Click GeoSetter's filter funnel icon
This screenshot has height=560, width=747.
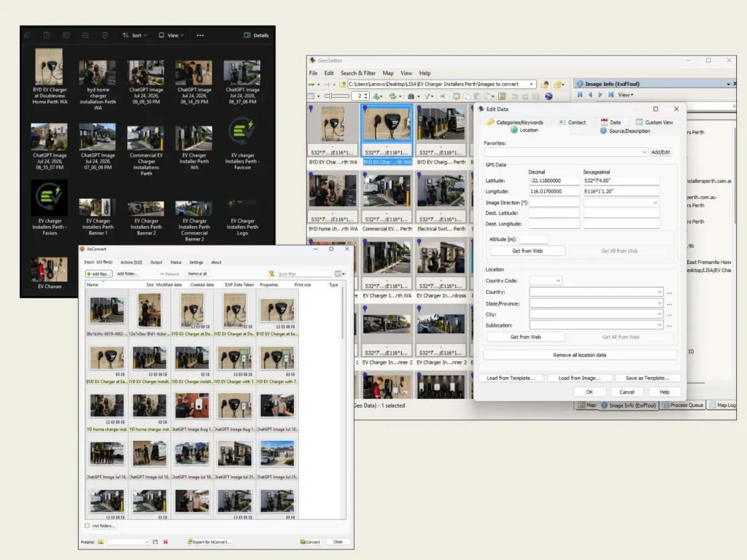(x=427, y=96)
